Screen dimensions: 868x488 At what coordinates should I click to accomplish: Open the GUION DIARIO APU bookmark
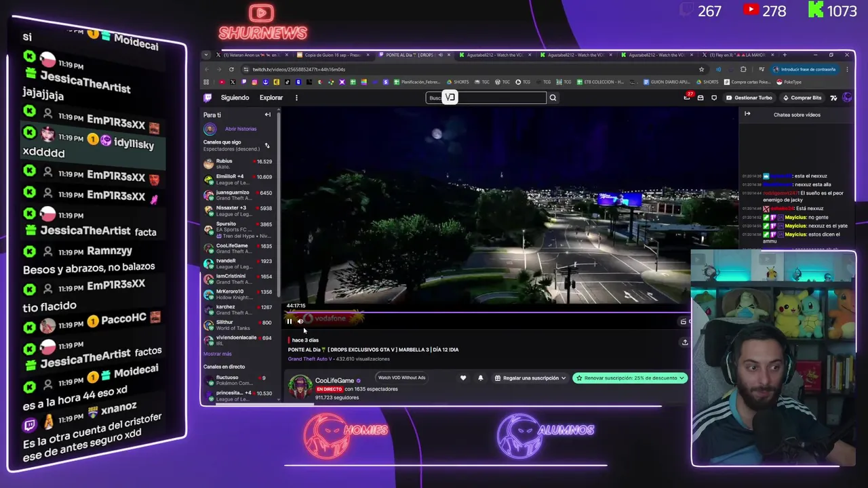pos(667,82)
